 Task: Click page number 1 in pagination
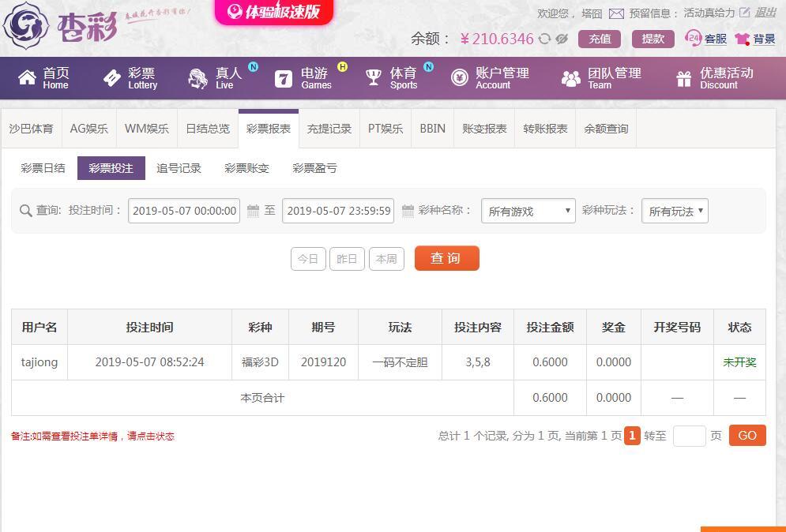pyautogui.click(x=632, y=436)
